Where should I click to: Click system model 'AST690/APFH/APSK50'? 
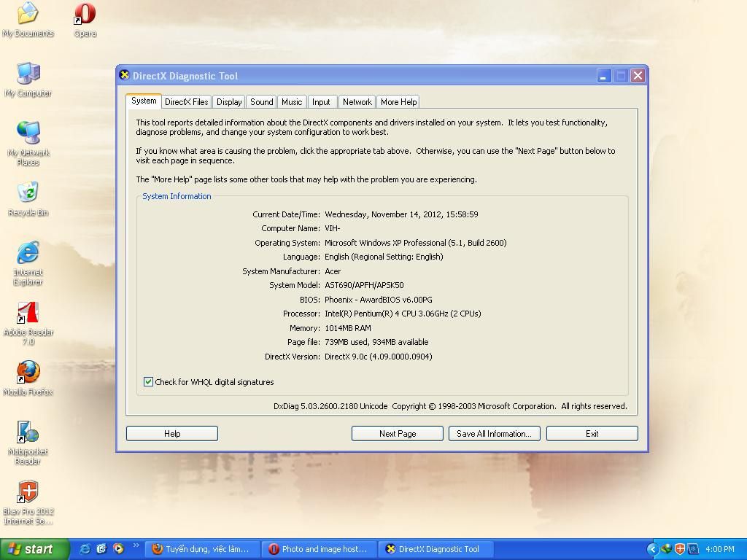pyautogui.click(x=364, y=285)
